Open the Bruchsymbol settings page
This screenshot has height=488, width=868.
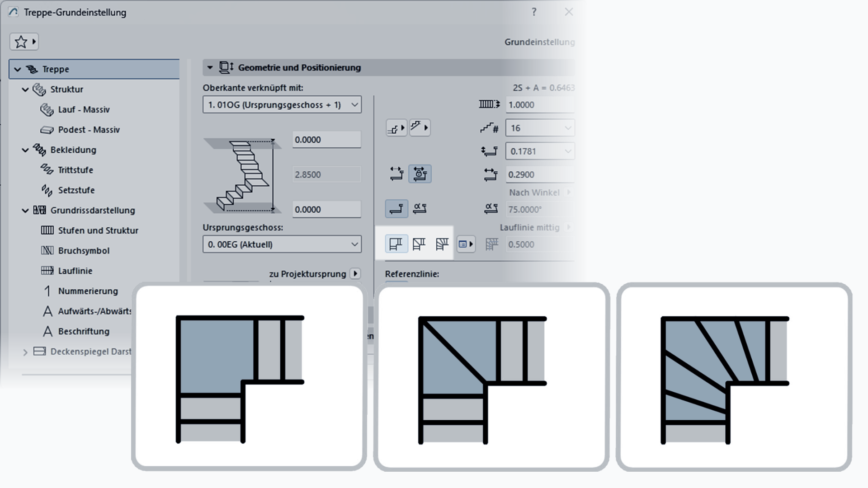click(x=84, y=251)
